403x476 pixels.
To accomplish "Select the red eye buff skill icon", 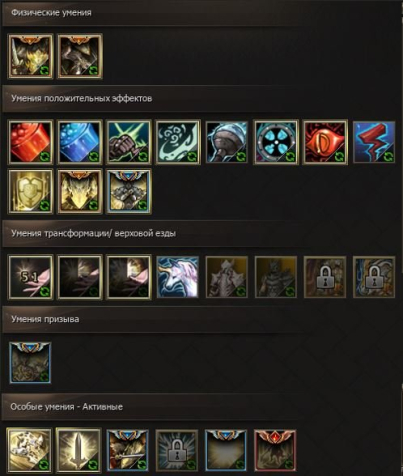I will coord(325,142).
